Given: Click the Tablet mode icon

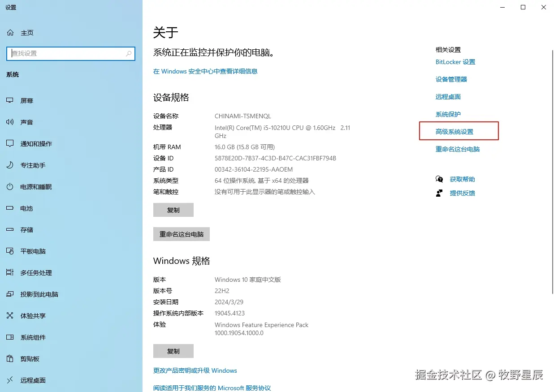Looking at the screenshot, I should (10, 251).
